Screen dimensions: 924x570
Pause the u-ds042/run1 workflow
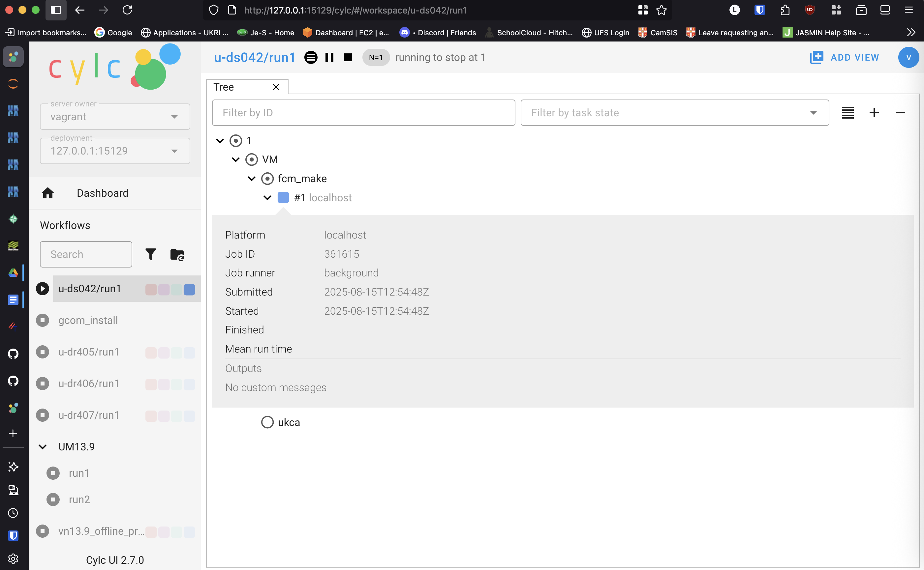coord(329,57)
